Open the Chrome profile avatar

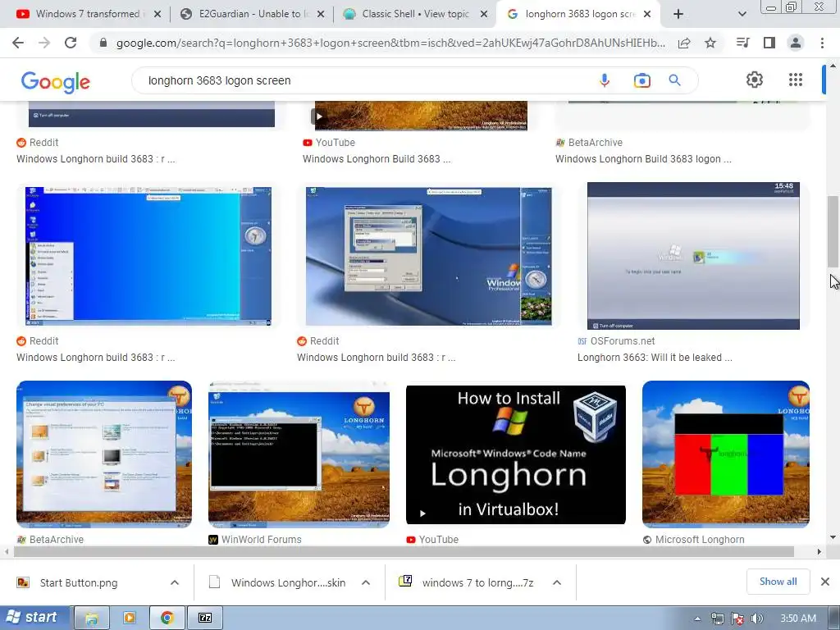click(796, 43)
